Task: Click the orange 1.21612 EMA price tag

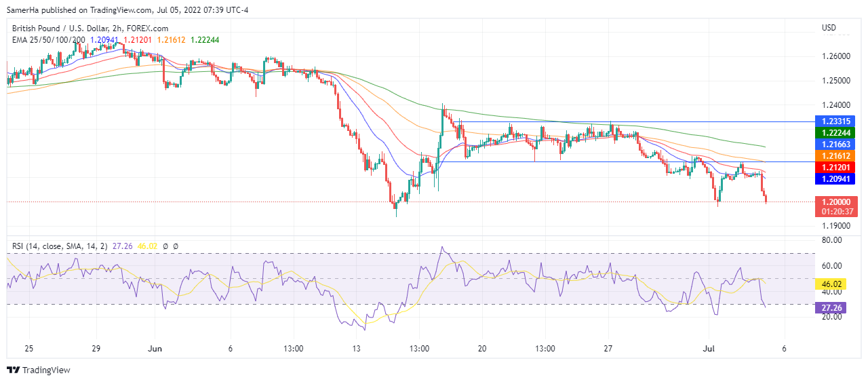Action: point(836,156)
